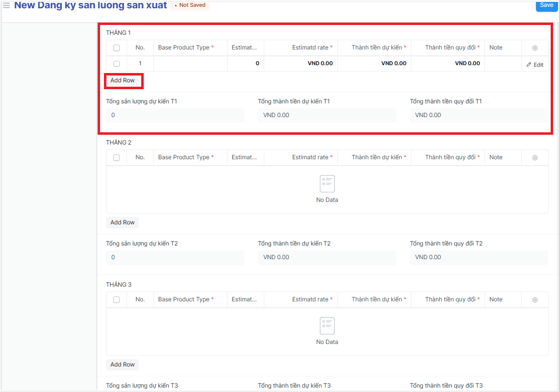Click the No Data icon in THÁNG 2
This screenshot has height=392, width=559.
coord(327,184)
